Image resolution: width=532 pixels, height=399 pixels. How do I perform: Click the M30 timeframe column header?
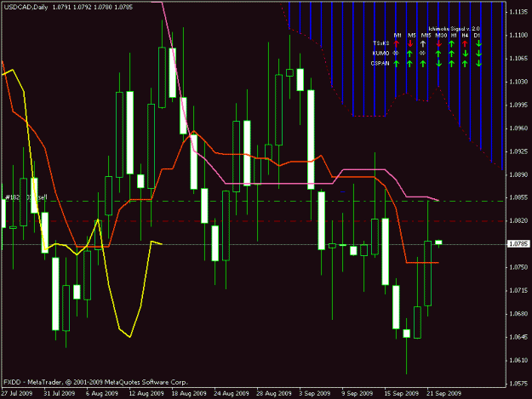click(x=441, y=35)
